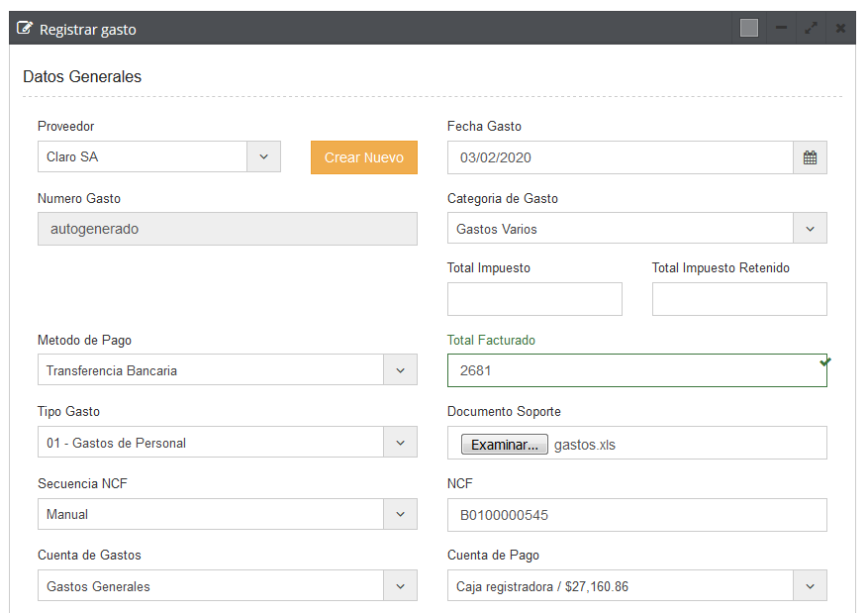Expand the Registrar gasto panel to fullscreen
The height and width of the screenshot is (613, 868).
point(812,29)
